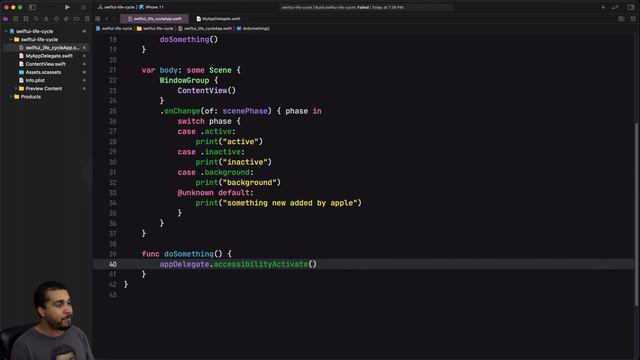Screen dimensions: 640x360
Task: Add an editor on the right
Action: tap(633, 19)
